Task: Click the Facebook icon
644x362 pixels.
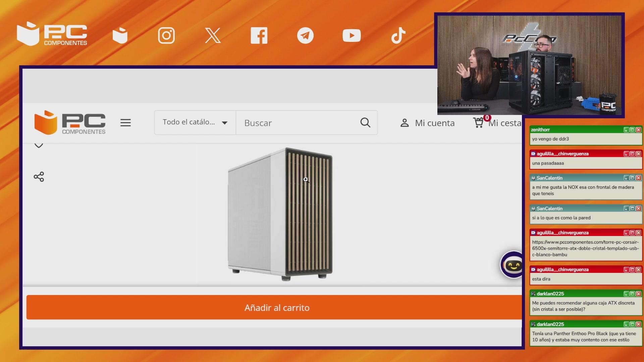Action: 259,36
